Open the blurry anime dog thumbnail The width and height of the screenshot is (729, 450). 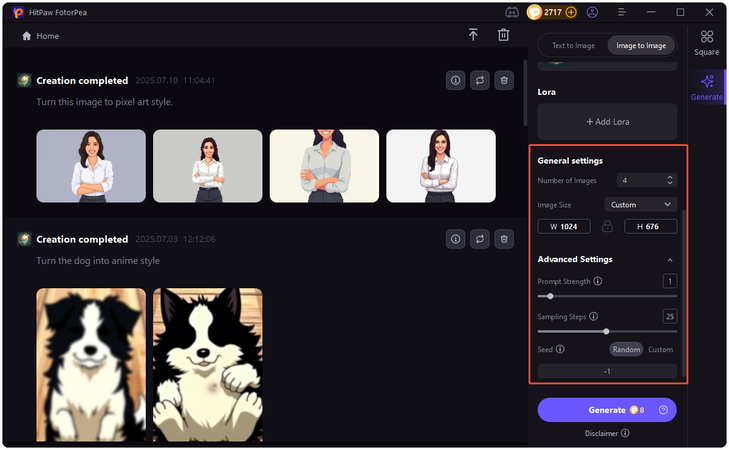[x=91, y=365]
